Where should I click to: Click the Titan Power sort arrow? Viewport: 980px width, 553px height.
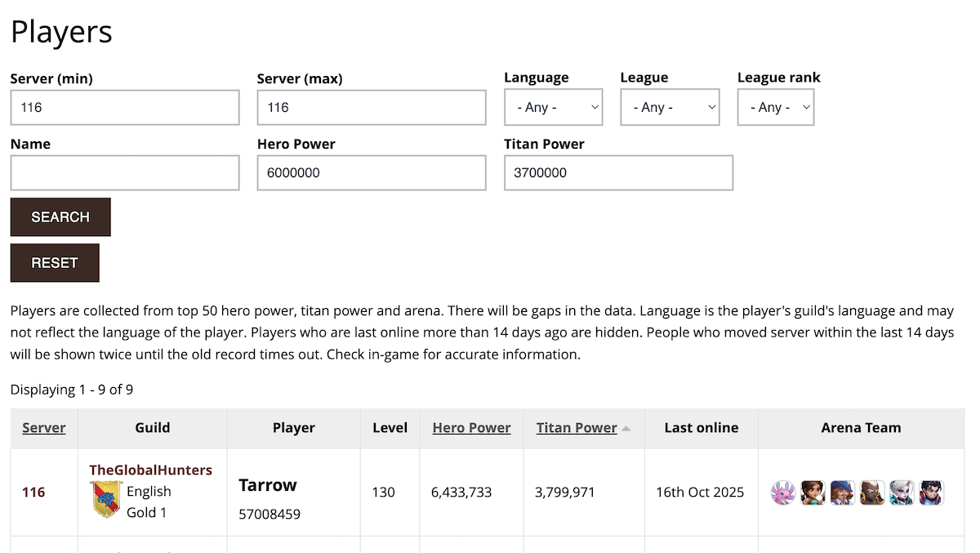(x=626, y=428)
